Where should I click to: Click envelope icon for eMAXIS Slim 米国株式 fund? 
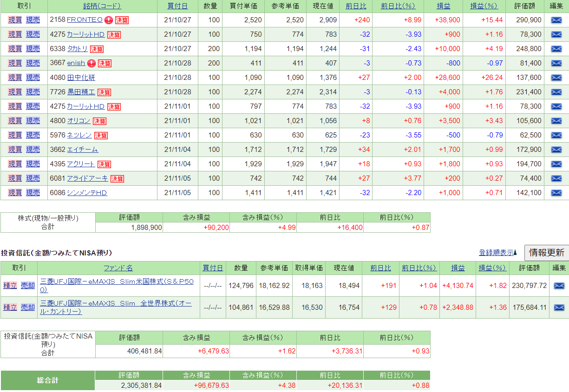click(559, 286)
